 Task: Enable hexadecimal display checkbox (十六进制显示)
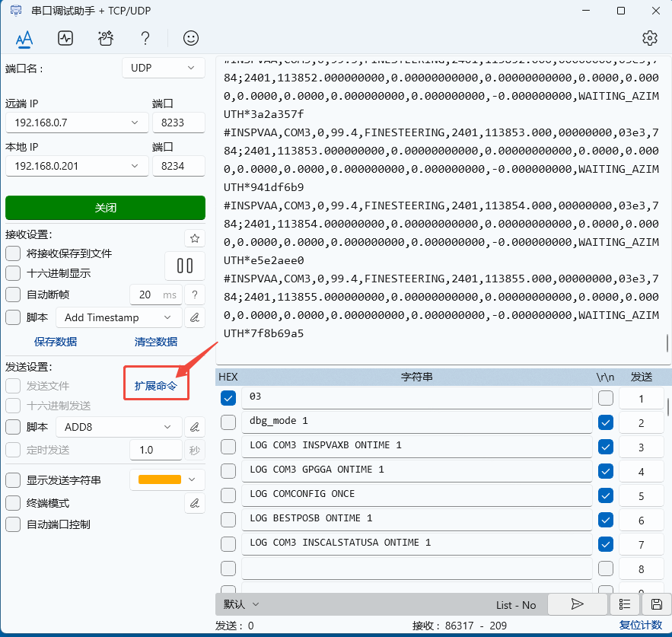[13, 273]
